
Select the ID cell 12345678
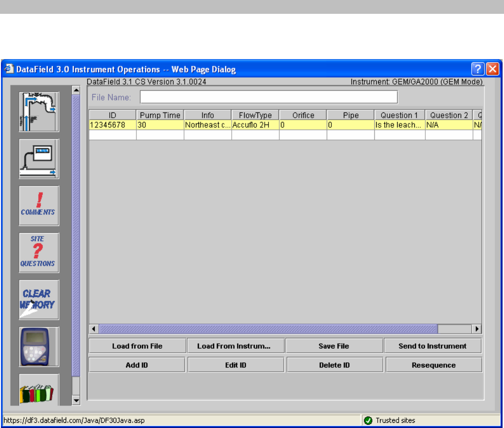coord(113,125)
